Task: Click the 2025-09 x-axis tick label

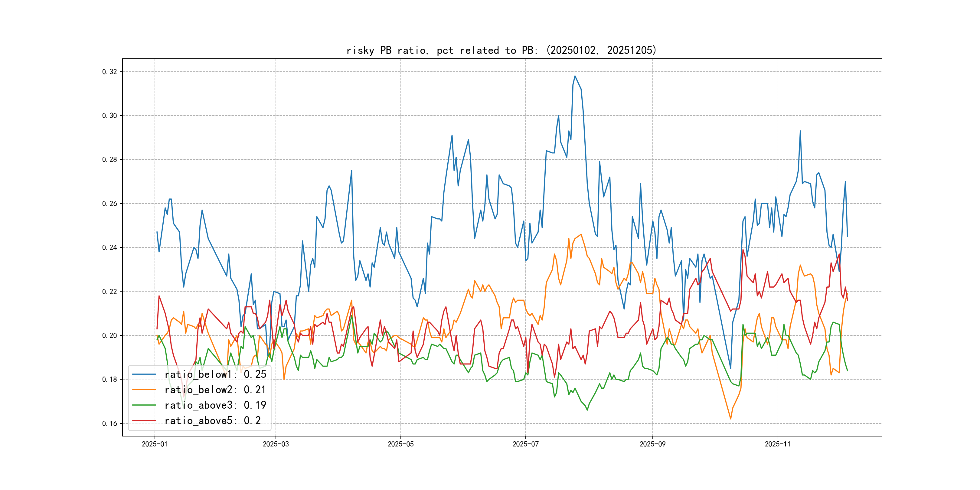Action: tap(652, 444)
